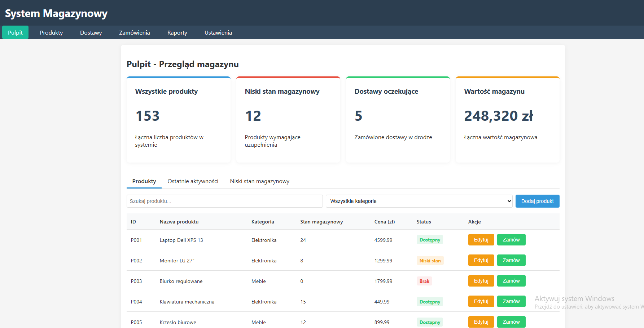Switch to Niski stan magazynowy tab

coord(259,181)
